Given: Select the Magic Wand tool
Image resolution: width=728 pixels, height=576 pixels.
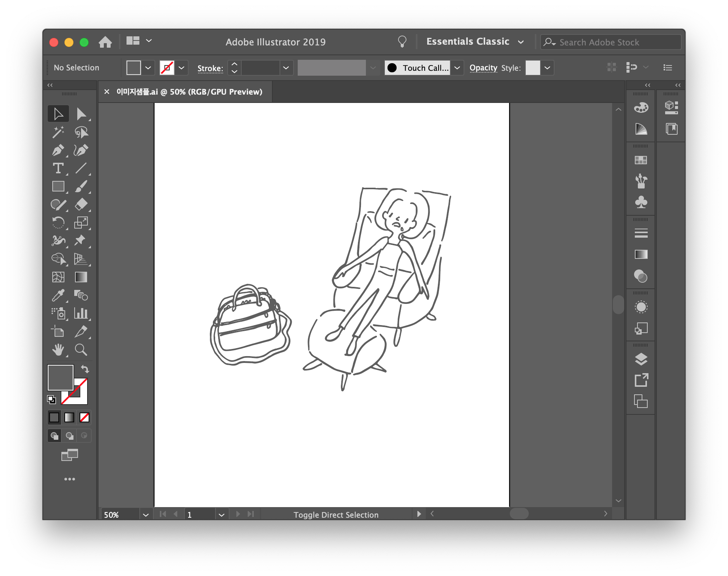Looking at the screenshot, I should [58, 132].
